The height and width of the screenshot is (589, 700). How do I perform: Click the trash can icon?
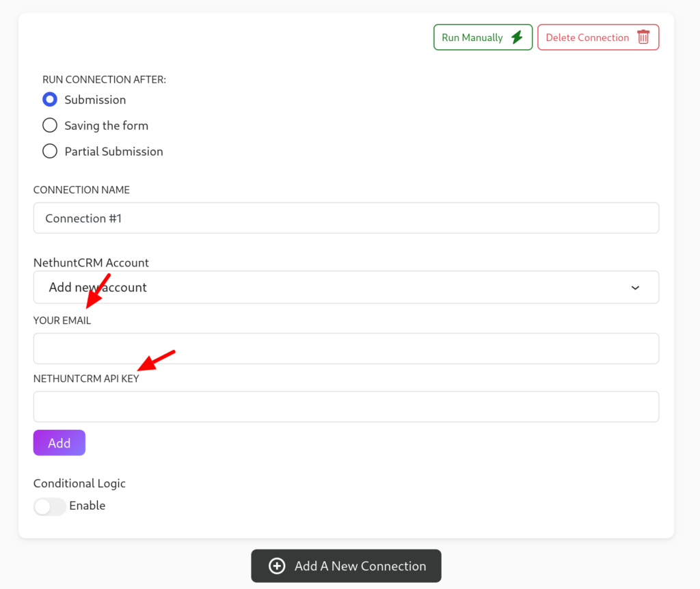tap(643, 37)
